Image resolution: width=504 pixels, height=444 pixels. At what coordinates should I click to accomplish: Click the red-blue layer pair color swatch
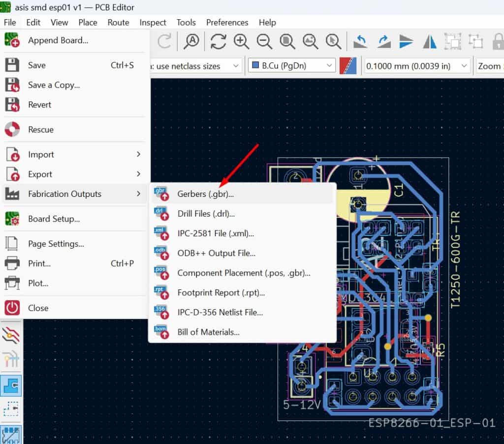(348, 65)
